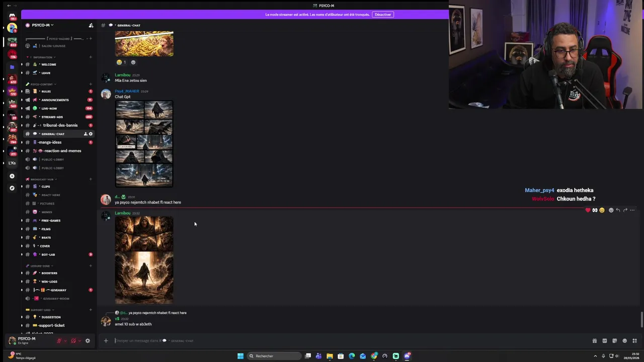This screenshot has height=362, width=644.
Task: Click laughing emoji reaction with count 1
Action: tap(121, 62)
